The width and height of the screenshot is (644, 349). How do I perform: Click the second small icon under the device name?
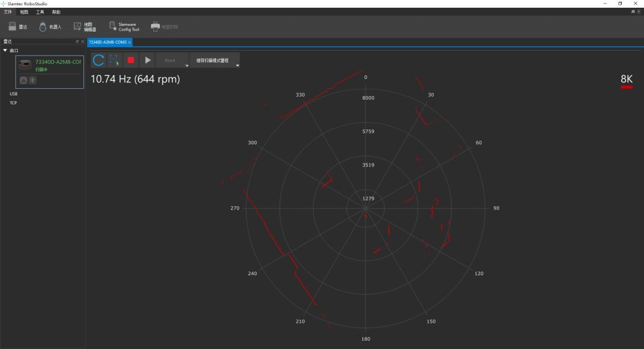pos(32,81)
